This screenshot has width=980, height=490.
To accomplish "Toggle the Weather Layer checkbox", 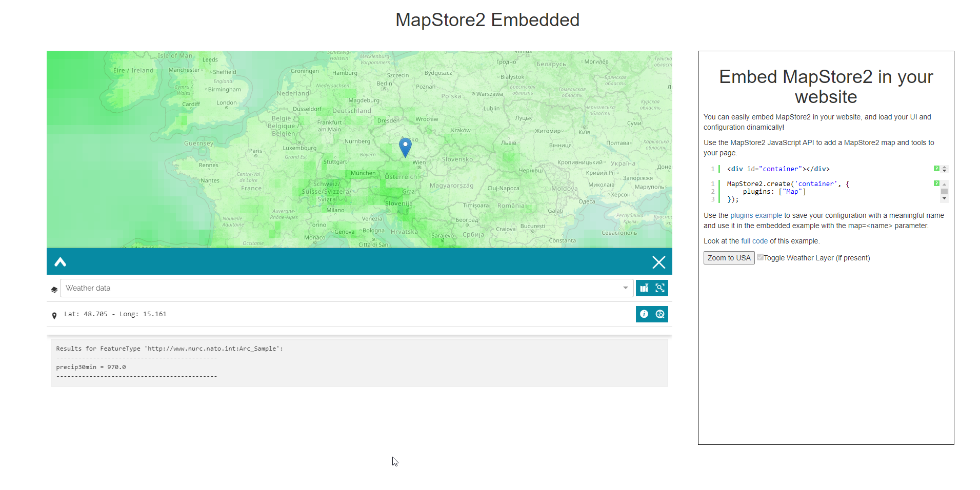I will (x=760, y=257).
